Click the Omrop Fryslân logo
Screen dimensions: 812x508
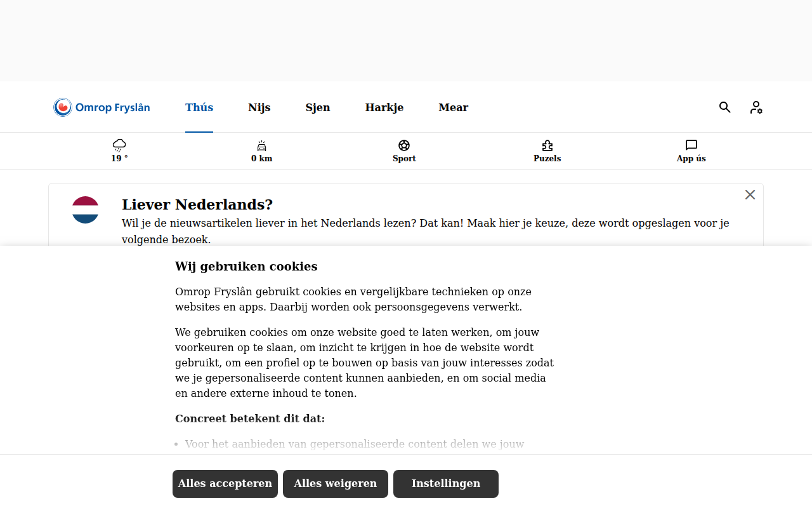[x=101, y=107]
